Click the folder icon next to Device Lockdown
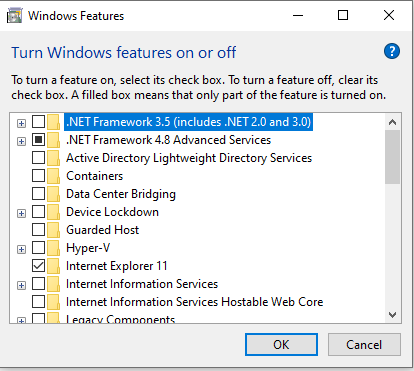Screen dimensions: 414x371 click(x=53, y=212)
